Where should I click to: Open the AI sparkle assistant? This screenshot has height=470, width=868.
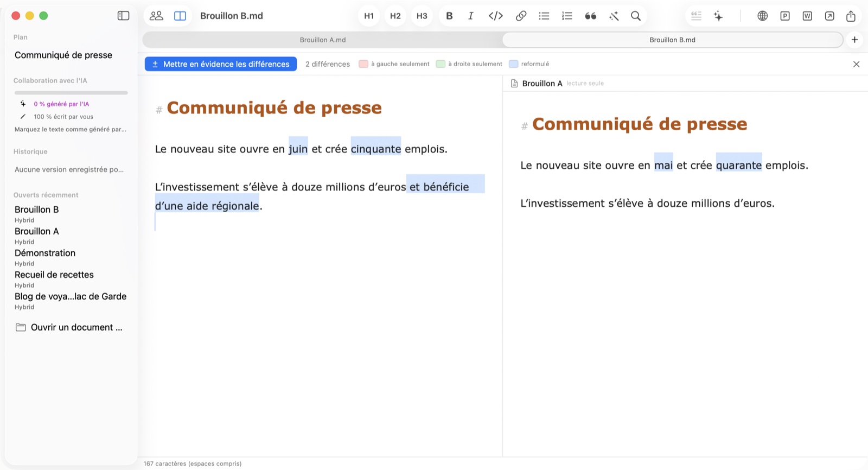coord(718,16)
